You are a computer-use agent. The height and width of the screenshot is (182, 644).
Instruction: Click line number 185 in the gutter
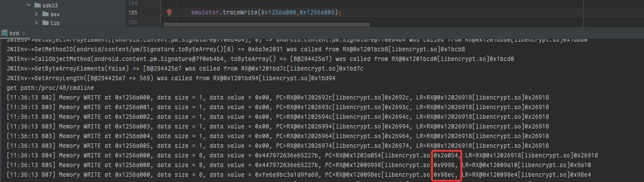(133, 13)
